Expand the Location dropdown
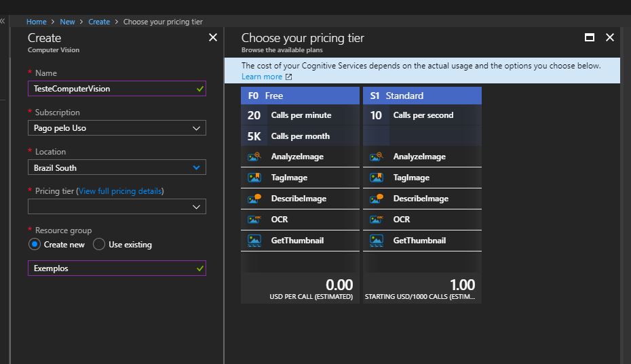 (x=117, y=167)
